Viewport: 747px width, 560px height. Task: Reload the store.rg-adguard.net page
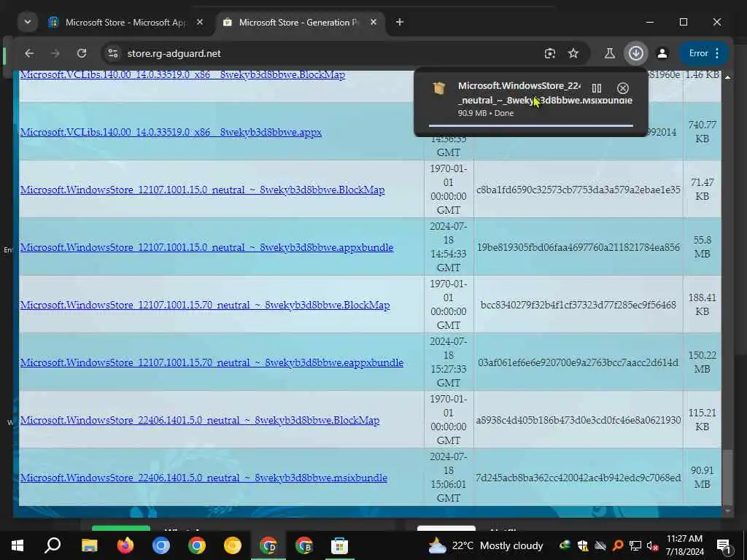[x=82, y=53]
